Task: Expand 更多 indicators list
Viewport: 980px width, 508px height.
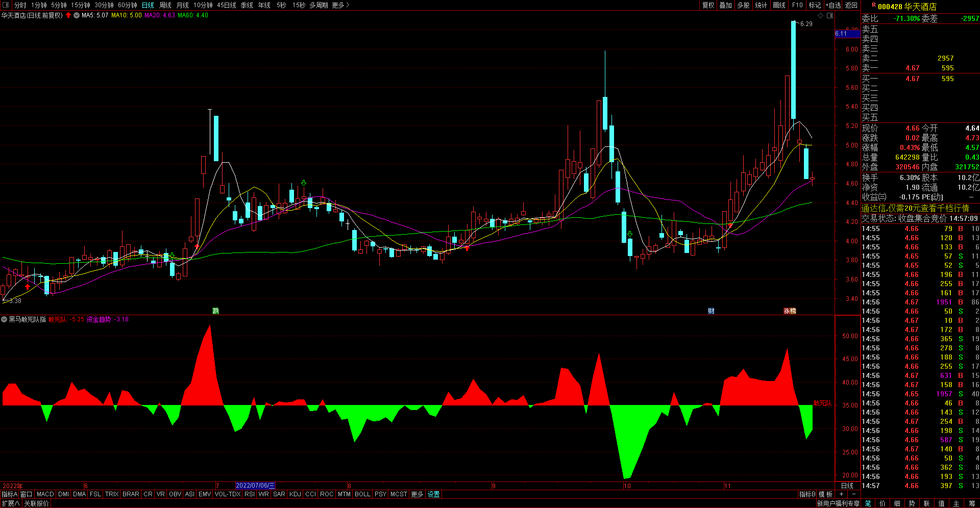Action: [x=418, y=494]
